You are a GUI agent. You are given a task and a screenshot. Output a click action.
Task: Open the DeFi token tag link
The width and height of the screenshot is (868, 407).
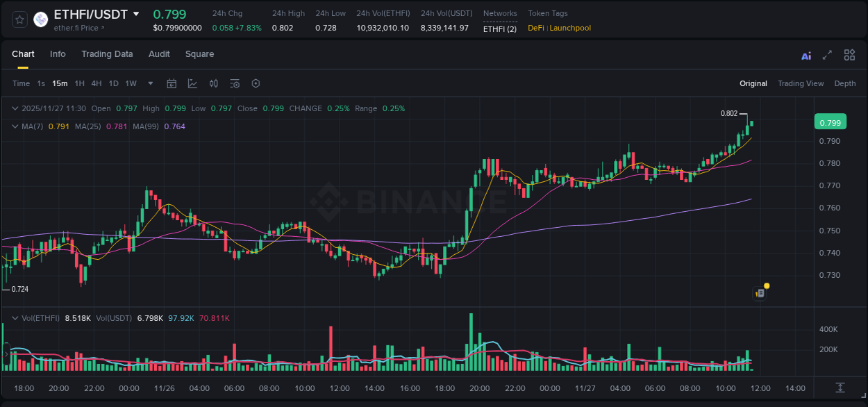point(535,28)
